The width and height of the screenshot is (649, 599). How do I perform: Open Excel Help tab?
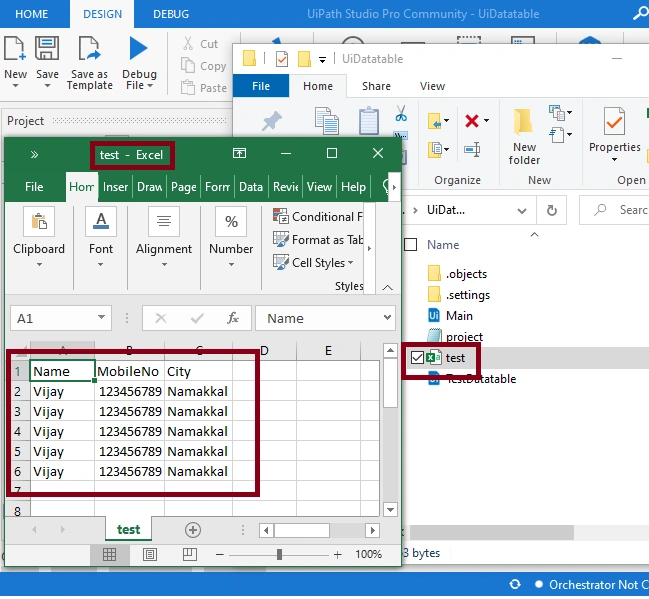click(353, 187)
